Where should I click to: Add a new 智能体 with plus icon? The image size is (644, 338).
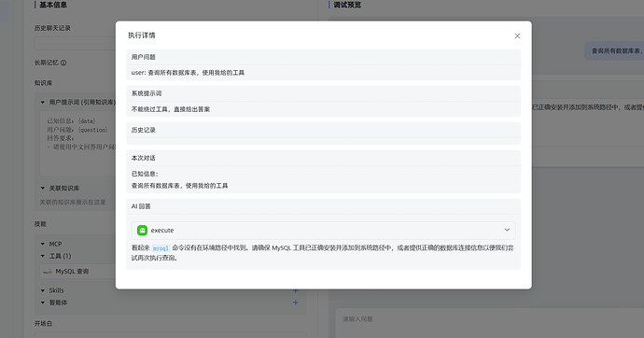(295, 303)
